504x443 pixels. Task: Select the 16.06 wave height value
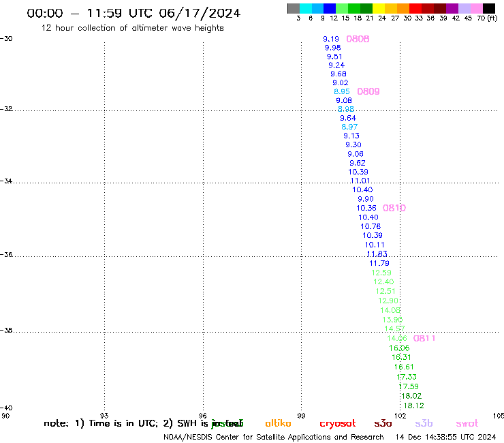399,348
